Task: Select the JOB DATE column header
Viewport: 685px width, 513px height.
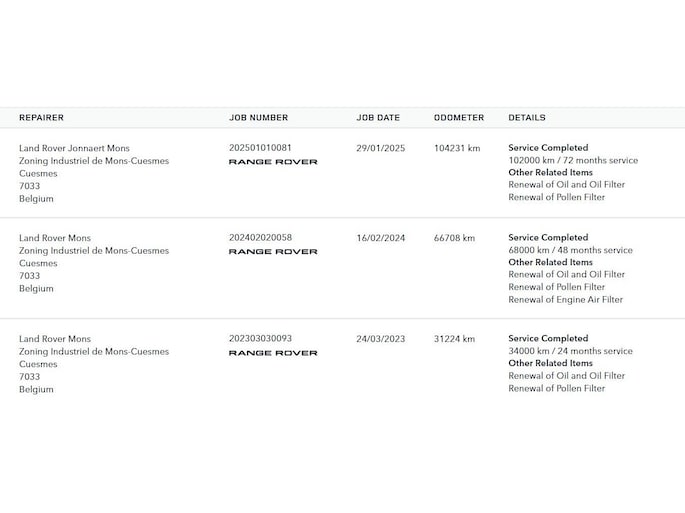Action: pos(378,118)
